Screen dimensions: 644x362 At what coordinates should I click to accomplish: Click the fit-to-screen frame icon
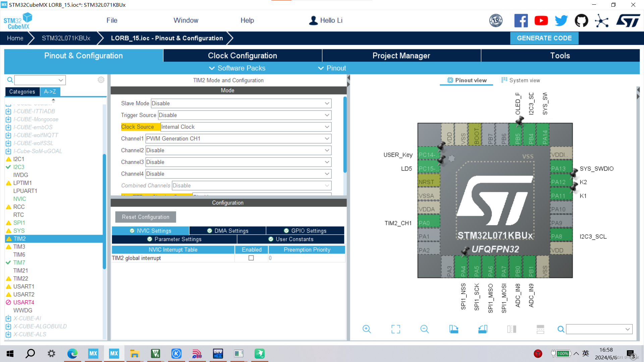coord(395,329)
